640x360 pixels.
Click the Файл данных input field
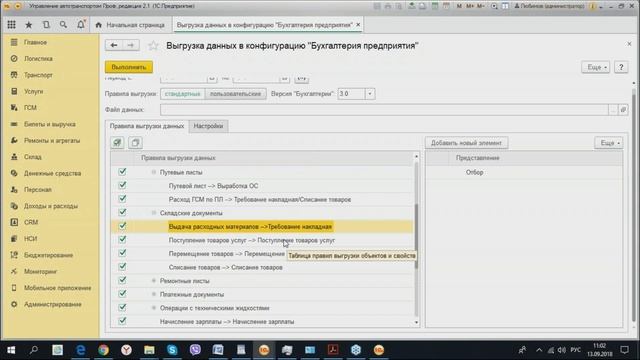coord(384,109)
